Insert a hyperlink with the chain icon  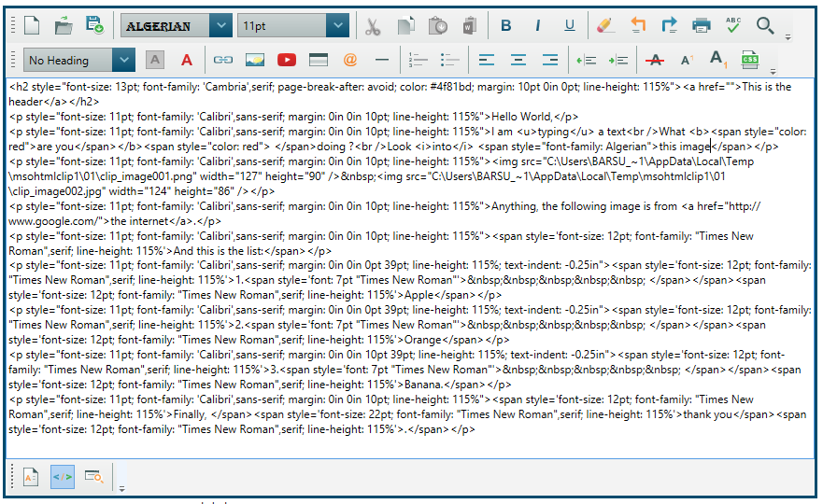click(x=222, y=60)
